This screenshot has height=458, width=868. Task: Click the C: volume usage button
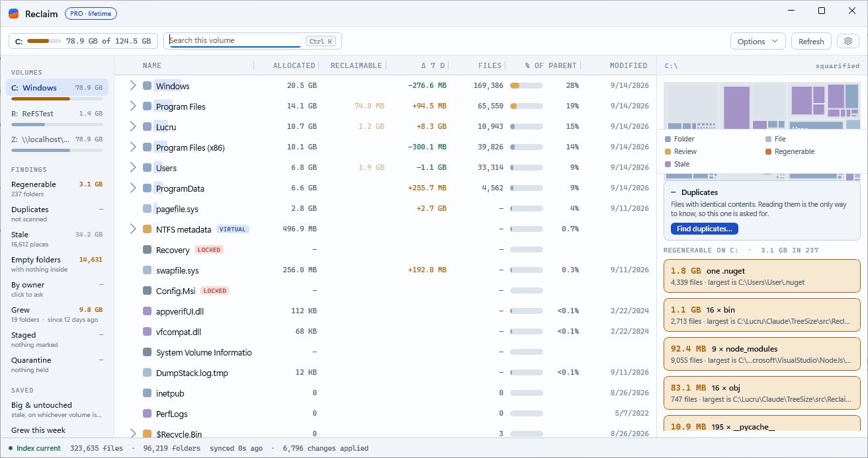pos(83,41)
